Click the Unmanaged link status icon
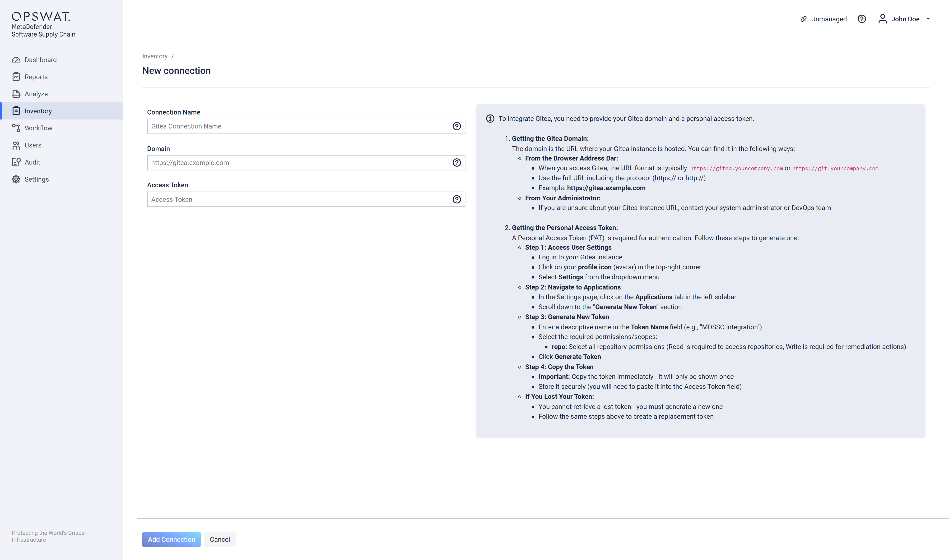The width and height of the screenshot is (949, 560). click(803, 19)
